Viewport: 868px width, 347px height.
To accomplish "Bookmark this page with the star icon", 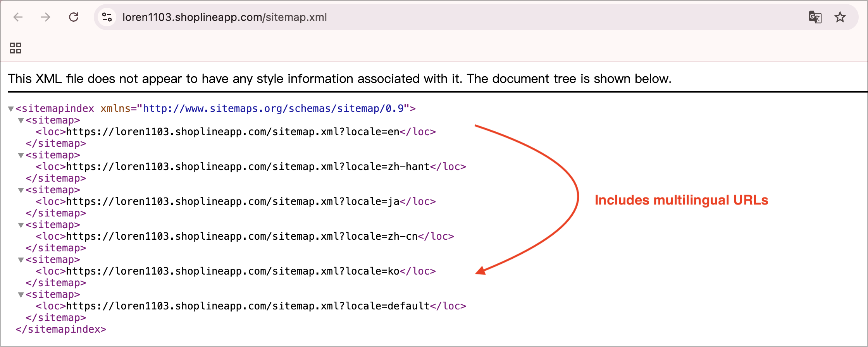I will tap(840, 17).
